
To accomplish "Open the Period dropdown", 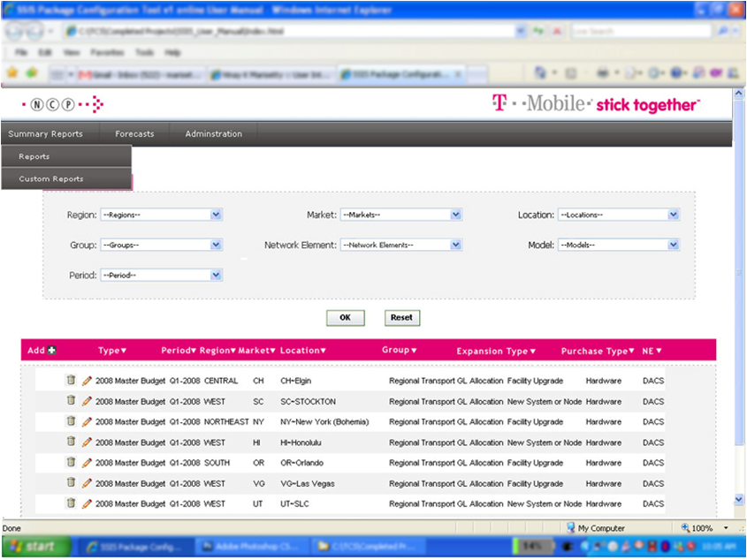I will pyautogui.click(x=162, y=276).
